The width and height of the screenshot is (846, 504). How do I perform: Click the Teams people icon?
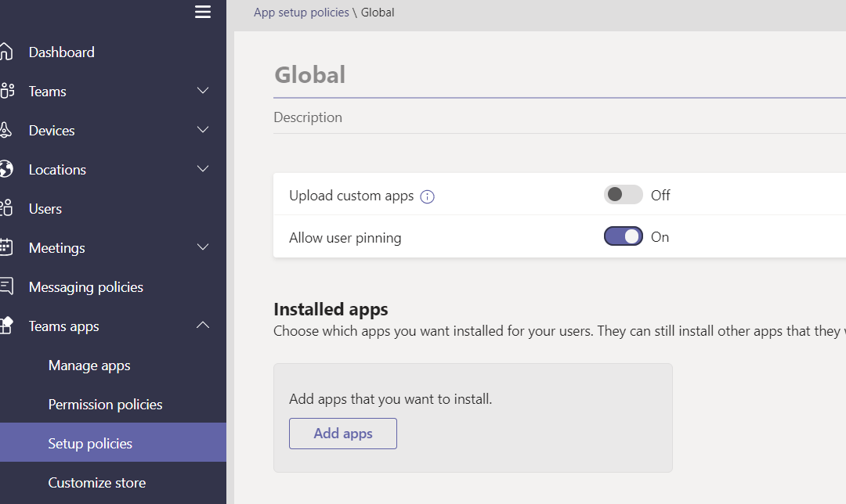[x=7, y=91]
